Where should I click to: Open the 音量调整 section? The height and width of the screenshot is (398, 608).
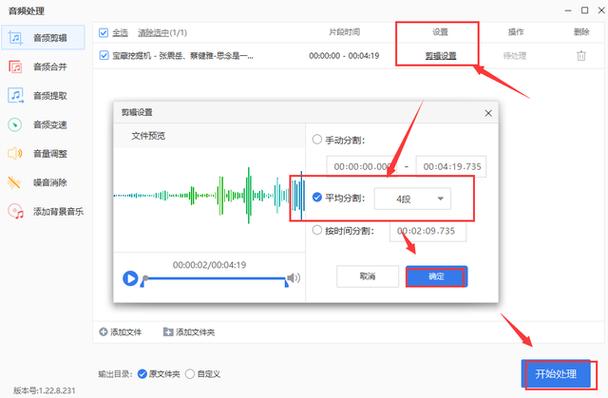(x=43, y=154)
